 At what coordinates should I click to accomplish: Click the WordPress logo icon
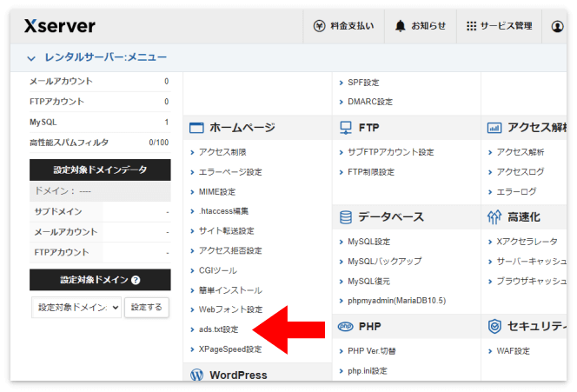point(197,375)
